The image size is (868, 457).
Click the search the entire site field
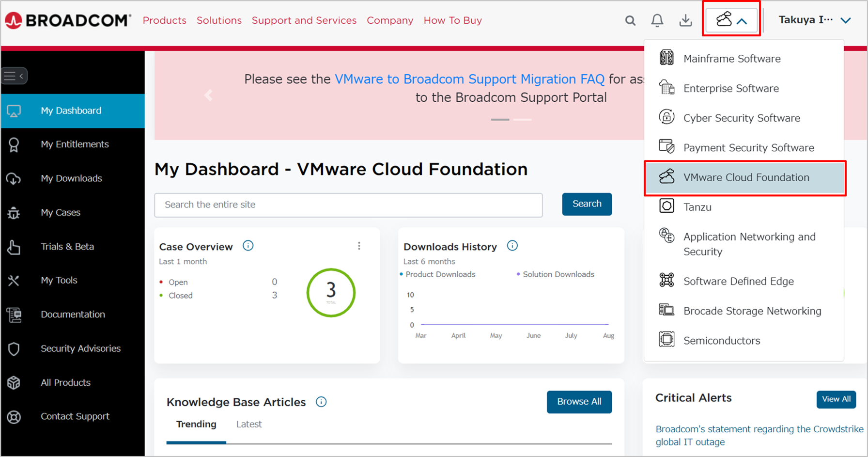348,205
